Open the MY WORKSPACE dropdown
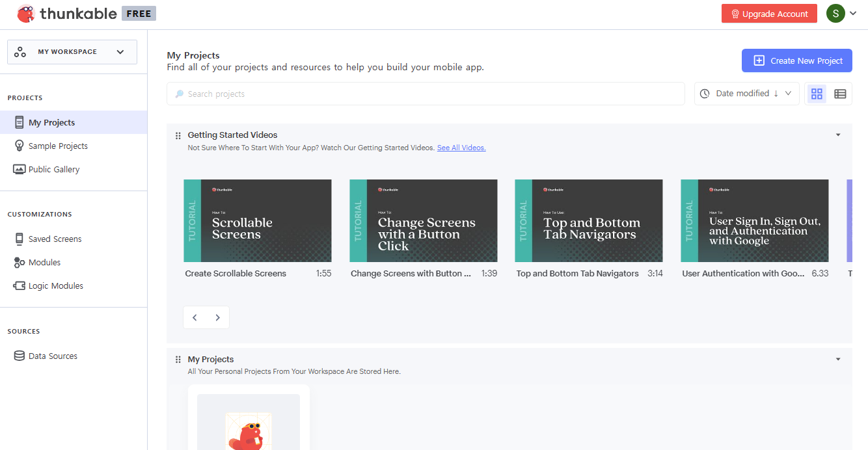The width and height of the screenshot is (868, 450). (x=72, y=52)
